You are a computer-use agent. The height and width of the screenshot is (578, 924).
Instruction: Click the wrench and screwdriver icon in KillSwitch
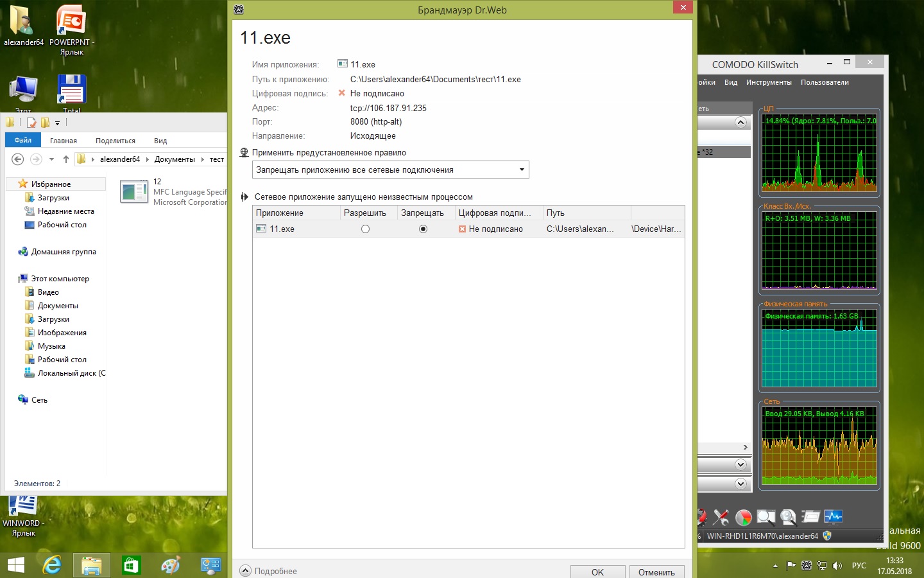[x=721, y=517]
